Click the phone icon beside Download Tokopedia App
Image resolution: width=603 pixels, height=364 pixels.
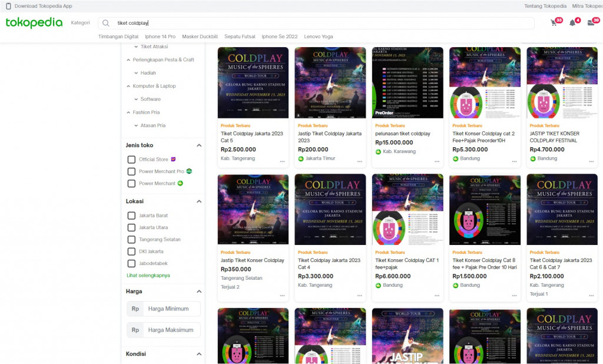coord(8,6)
